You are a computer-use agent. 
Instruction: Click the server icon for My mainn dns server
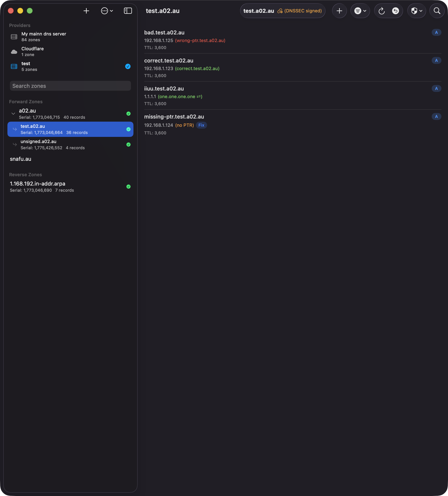coord(14,37)
